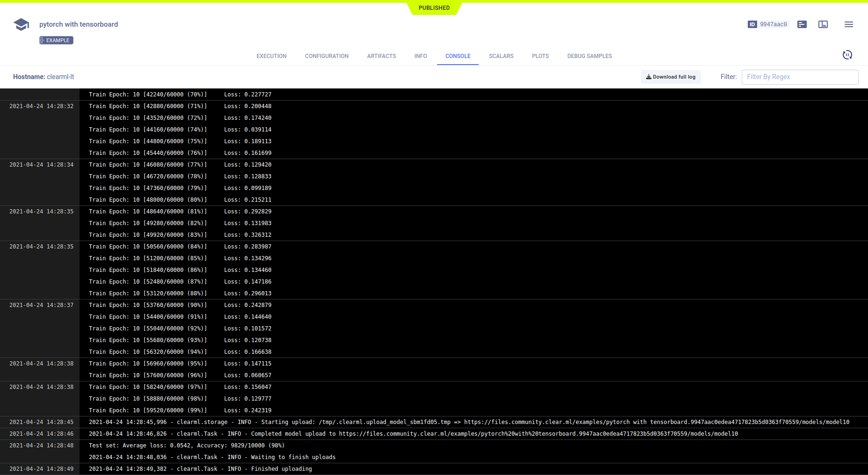Click the ID badge icon

[752, 24]
